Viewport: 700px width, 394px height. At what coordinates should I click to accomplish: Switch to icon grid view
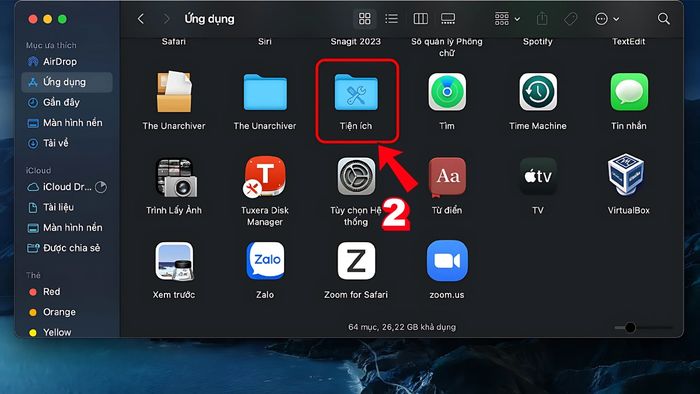[365, 19]
